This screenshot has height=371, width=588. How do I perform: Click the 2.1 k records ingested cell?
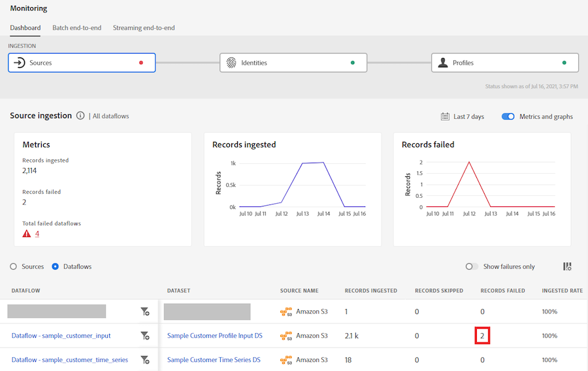(x=351, y=336)
